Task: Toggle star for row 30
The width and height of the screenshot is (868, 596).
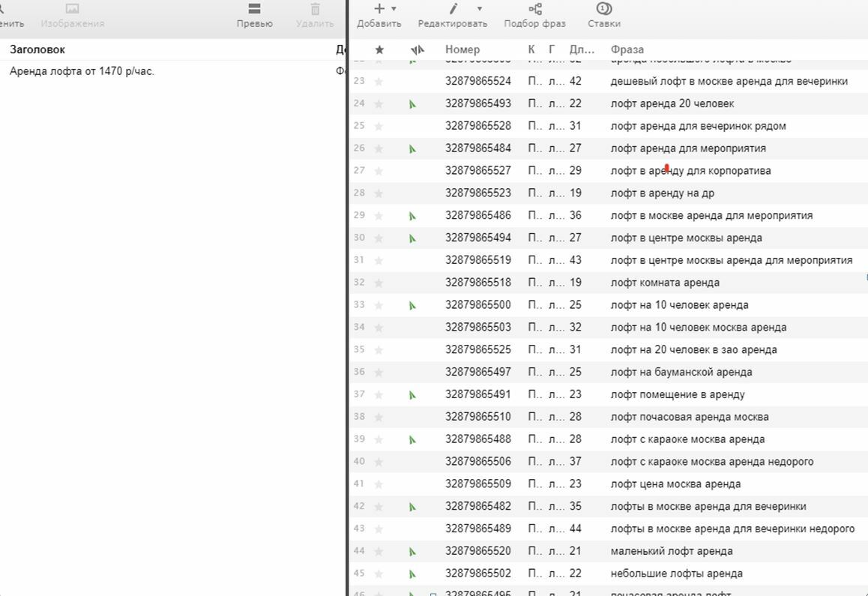Action: coord(379,238)
